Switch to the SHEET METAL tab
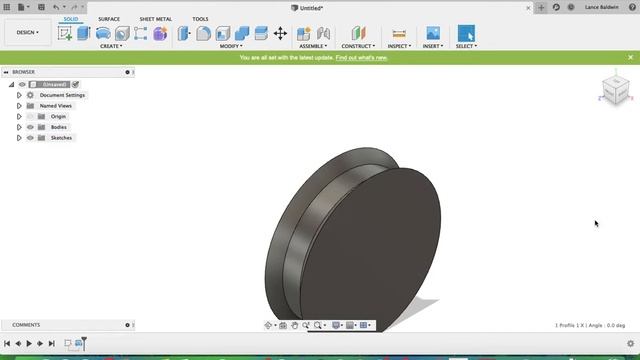640x360 pixels. pos(156,19)
